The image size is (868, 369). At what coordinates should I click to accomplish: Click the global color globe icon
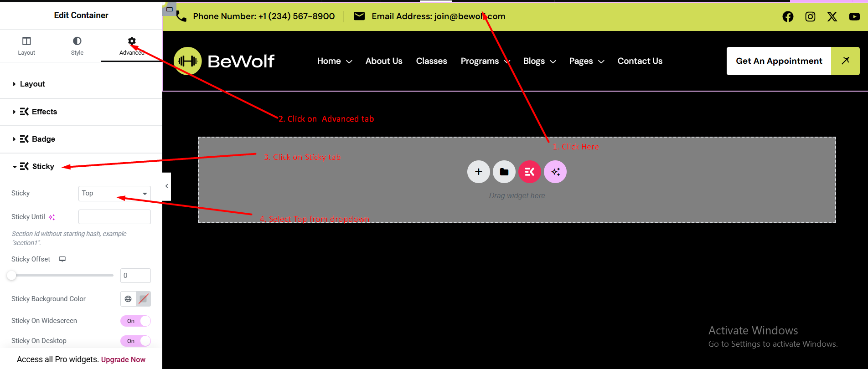pyautogui.click(x=128, y=299)
